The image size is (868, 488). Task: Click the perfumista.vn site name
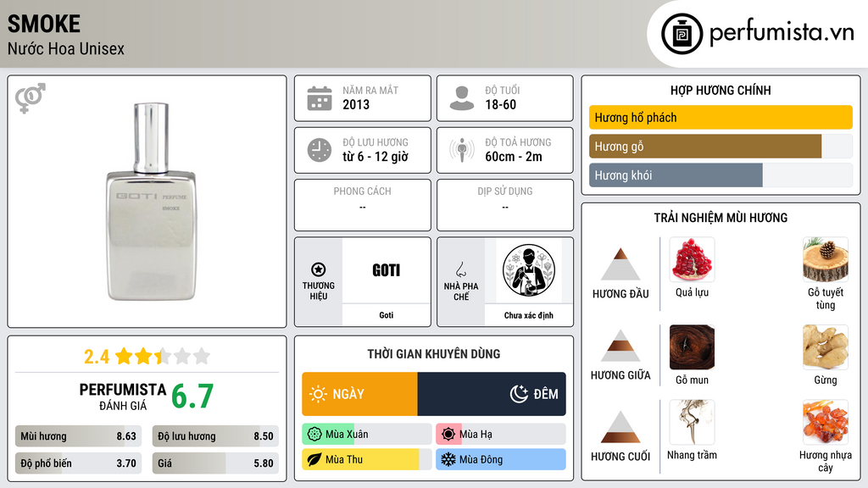pos(782,33)
